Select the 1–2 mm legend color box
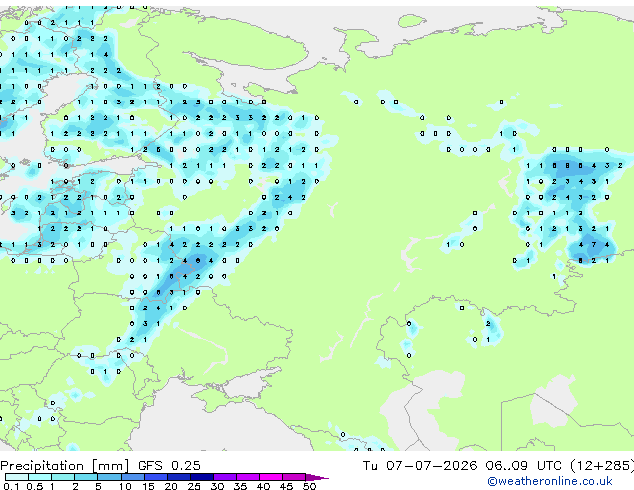 tap(63, 477)
